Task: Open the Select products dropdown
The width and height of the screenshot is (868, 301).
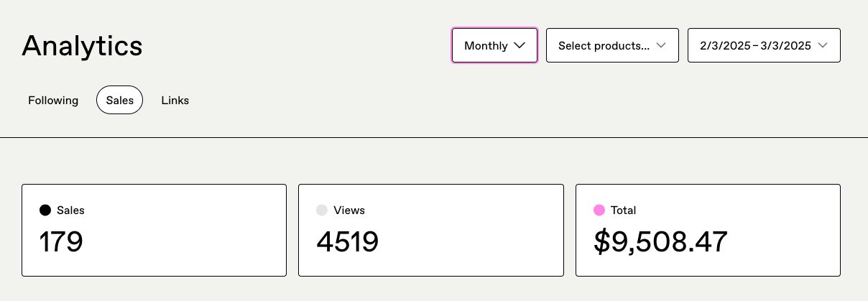Action: click(x=612, y=46)
